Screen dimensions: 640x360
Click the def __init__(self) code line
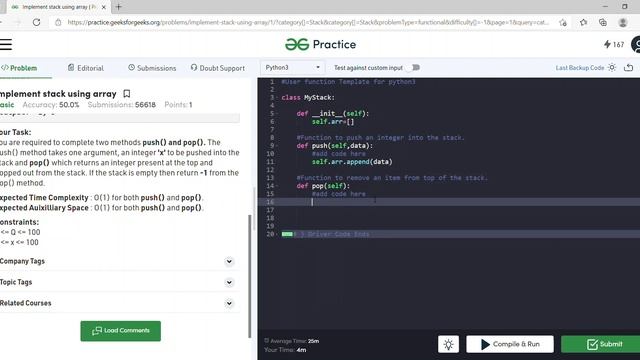coord(333,113)
